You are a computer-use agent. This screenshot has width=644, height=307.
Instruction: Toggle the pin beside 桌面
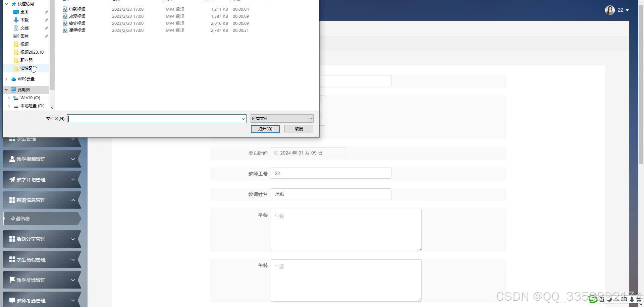47,12
